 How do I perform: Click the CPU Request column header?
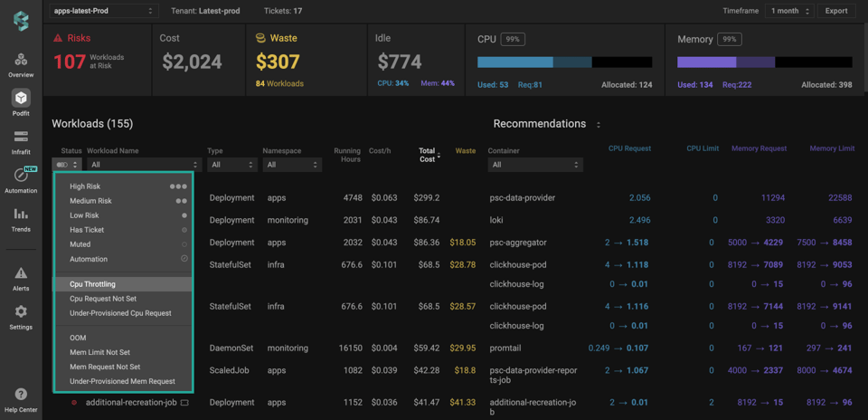(629, 148)
